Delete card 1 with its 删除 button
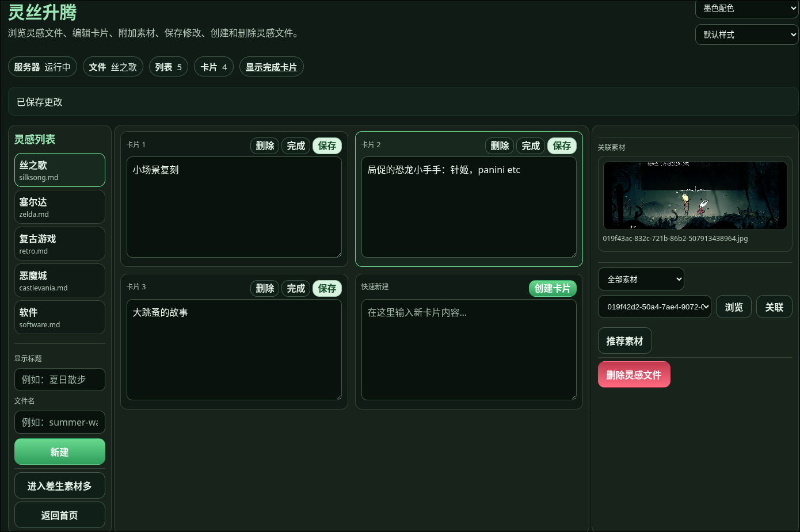Screen dimensions: 800x532 click(265, 146)
